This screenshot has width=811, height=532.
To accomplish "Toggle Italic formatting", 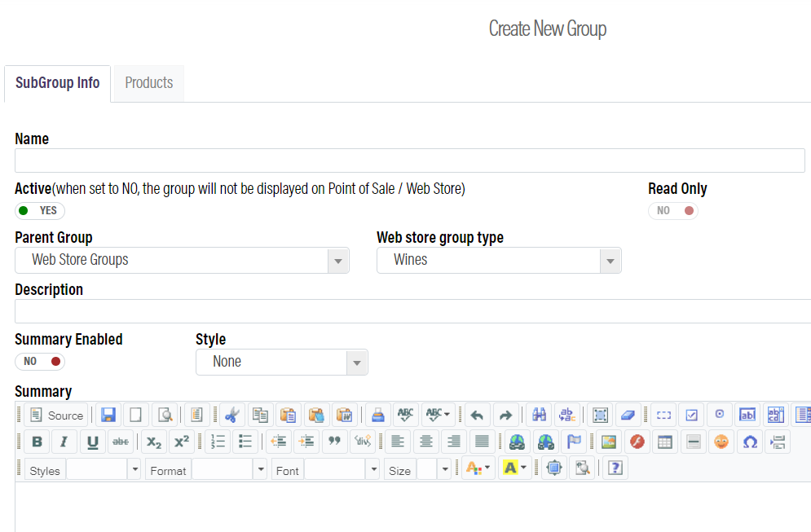I will (x=64, y=442).
